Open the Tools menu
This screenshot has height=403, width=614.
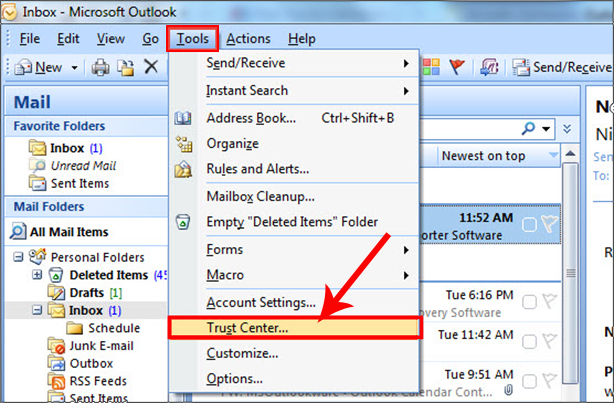(x=192, y=39)
